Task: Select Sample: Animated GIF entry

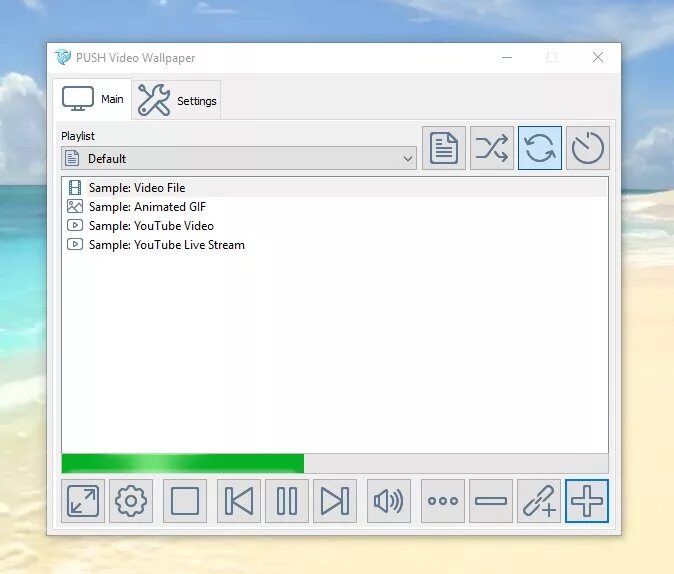Action: point(334,207)
